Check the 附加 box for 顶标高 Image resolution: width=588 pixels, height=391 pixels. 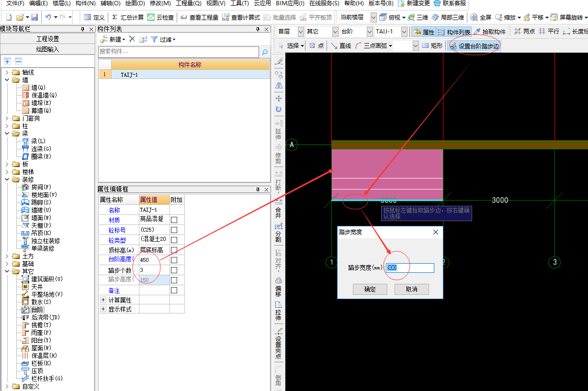pos(174,250)
